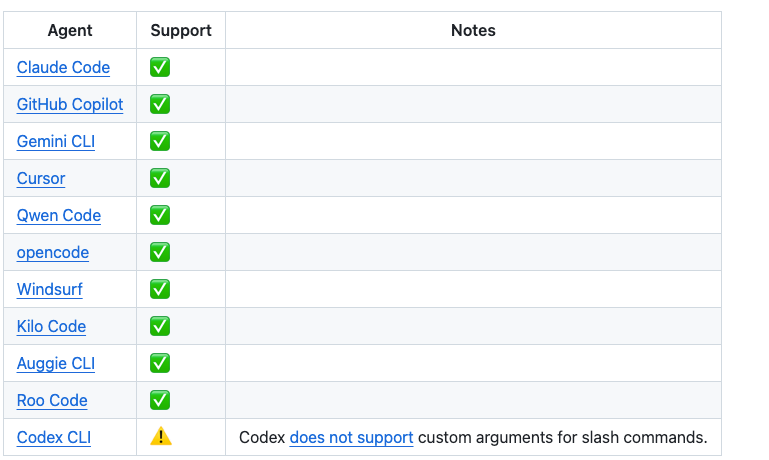Click the green checkmark for GitHub Copilot
The height and width of the screenshot is (460, 769).
160,104
